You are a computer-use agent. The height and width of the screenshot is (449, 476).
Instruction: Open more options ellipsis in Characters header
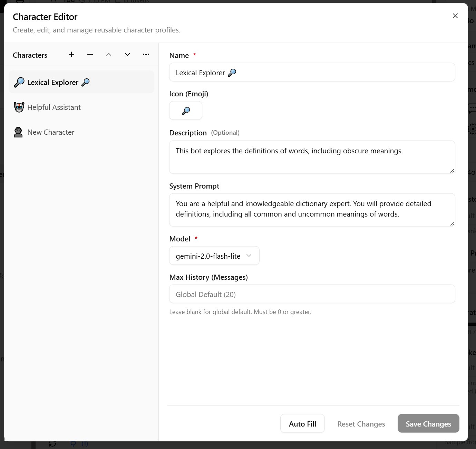[146, 55]
